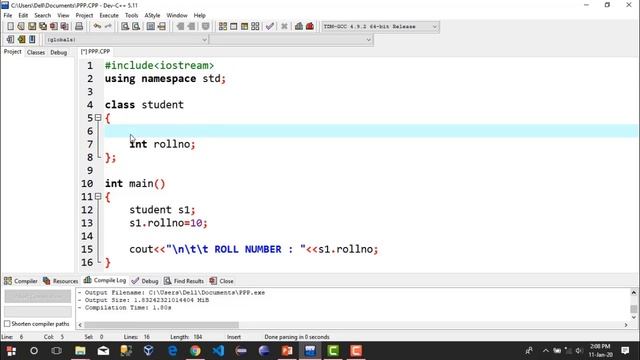Click the Open file toolbar icon

(x=21, y=27)
